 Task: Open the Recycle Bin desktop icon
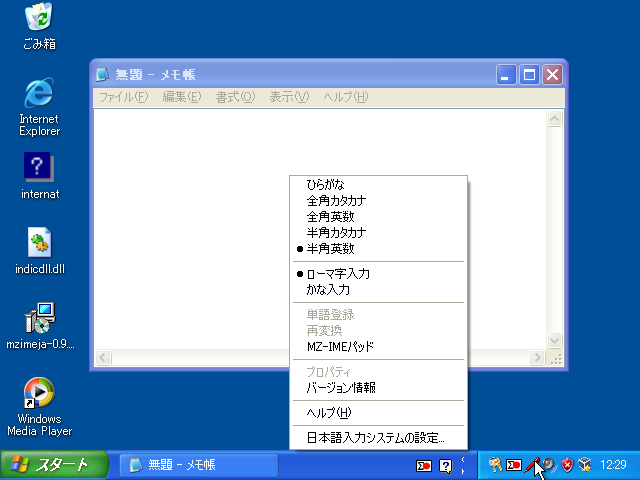39,18
